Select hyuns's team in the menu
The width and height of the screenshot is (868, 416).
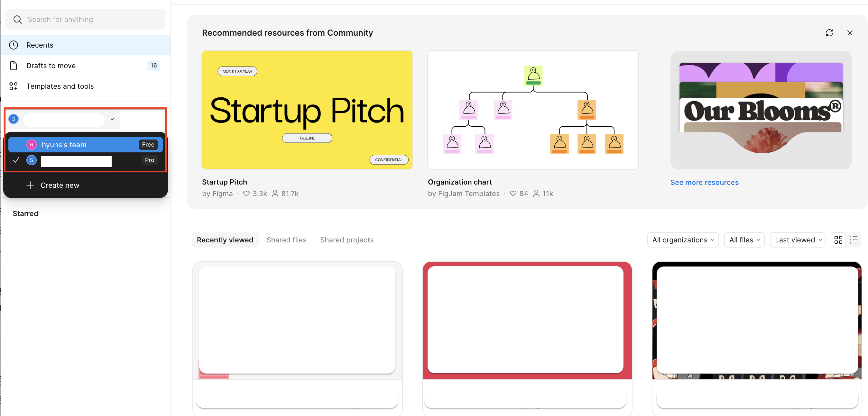[x=64, y=144]
